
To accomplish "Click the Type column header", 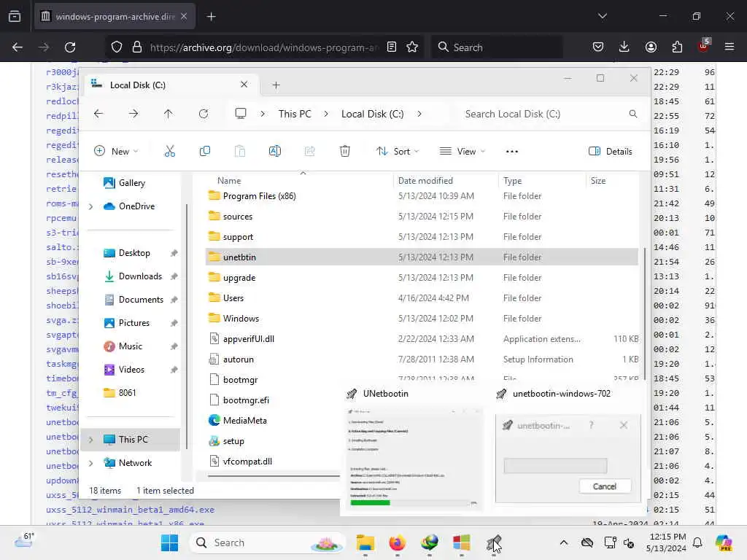I will click(x=513, y=181).
